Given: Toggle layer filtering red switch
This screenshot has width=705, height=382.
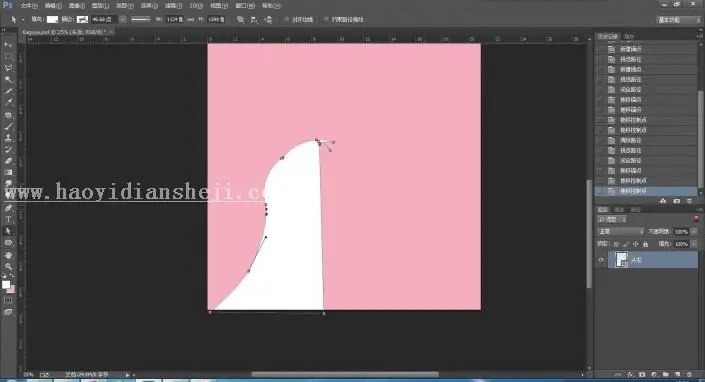Looking at the screenshot, I should [x=696, y=219].
